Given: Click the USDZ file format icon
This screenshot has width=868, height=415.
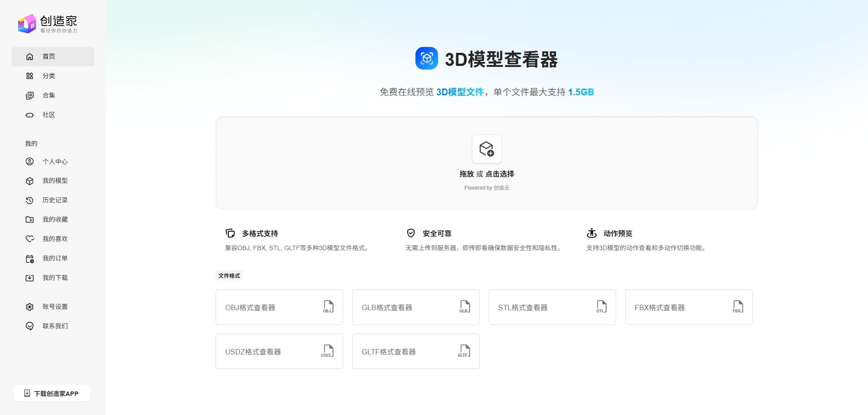Looking at the screenshot, I should (328, 351).
